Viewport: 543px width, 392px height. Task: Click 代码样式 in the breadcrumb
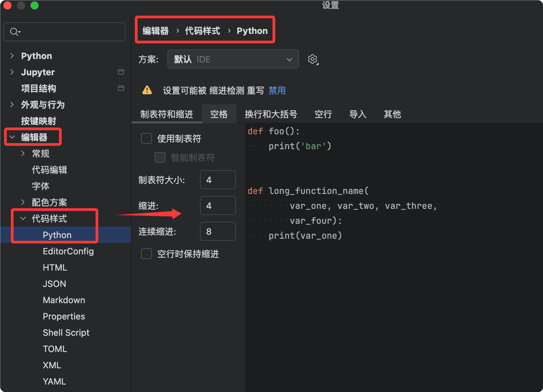(203, 31)
